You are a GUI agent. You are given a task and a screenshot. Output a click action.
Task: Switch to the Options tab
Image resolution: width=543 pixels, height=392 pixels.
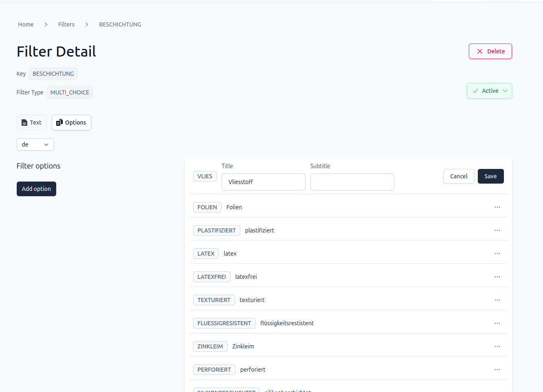point(71,123)
